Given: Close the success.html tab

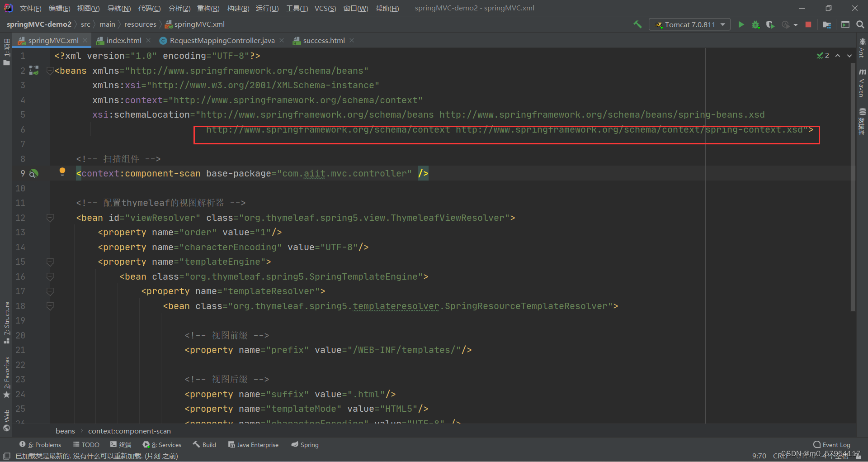Looking at the screenshot, I should point(352,40).
